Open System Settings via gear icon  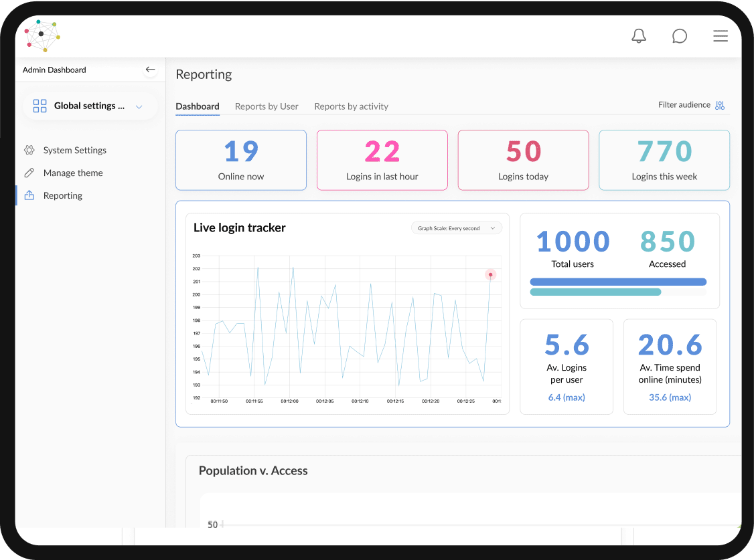[x=29, y=150]
